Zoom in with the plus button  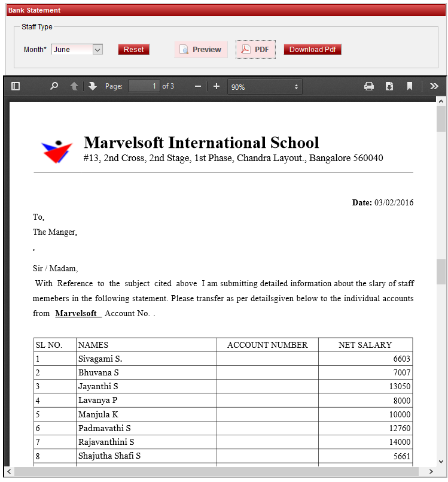coord(217,86)
